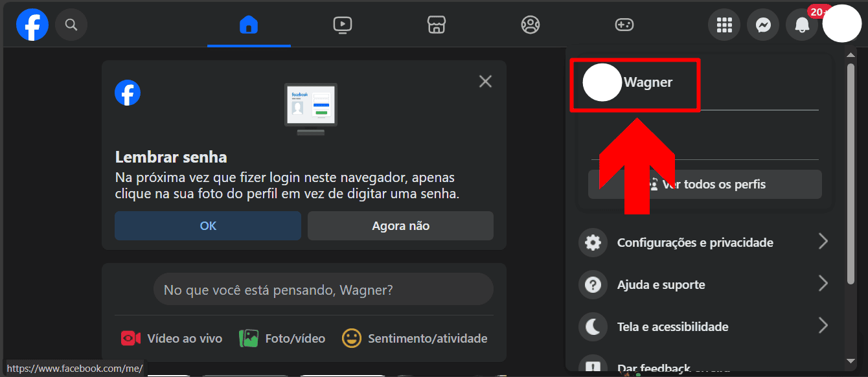Open the Groups tab icon
This screenshot has width=868, height=377.
coord(531,25)
